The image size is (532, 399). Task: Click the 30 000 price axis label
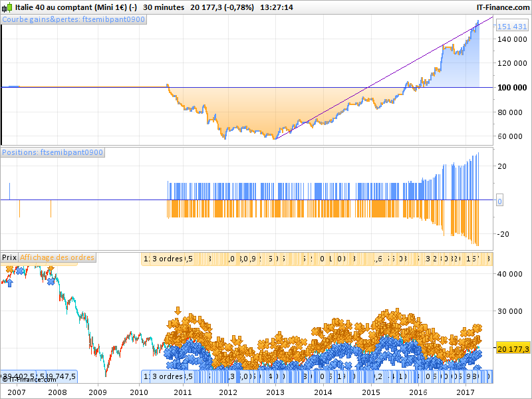(x=509, y=311)
